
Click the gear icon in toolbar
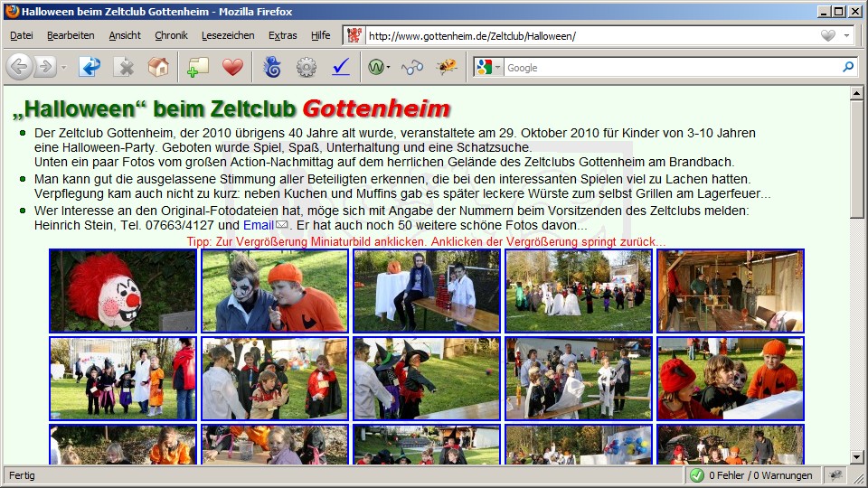(307, 67)
